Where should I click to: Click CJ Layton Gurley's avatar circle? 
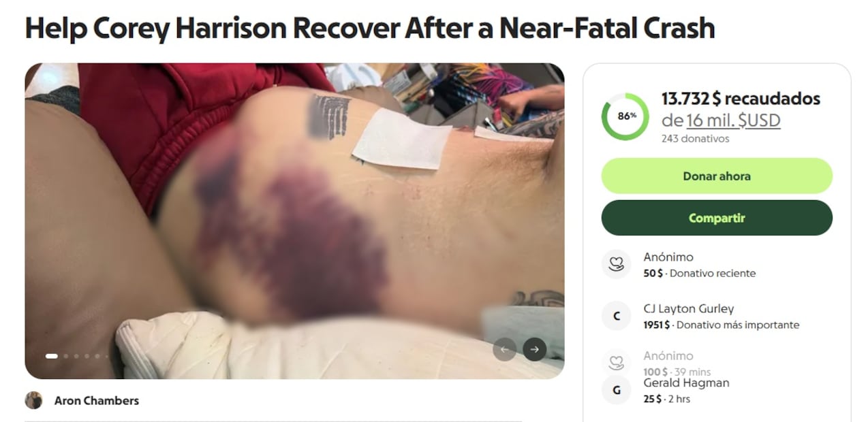click(x=617, y=316)
